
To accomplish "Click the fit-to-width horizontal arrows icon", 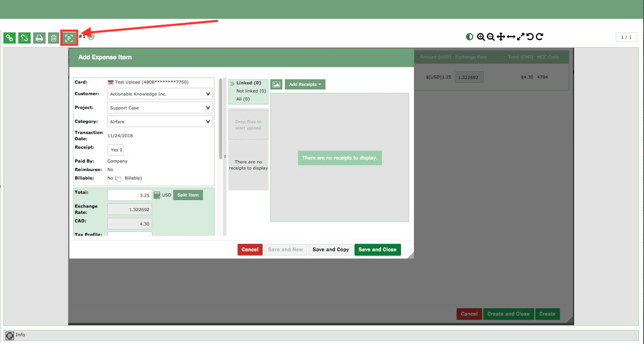I will click(511, 37).
